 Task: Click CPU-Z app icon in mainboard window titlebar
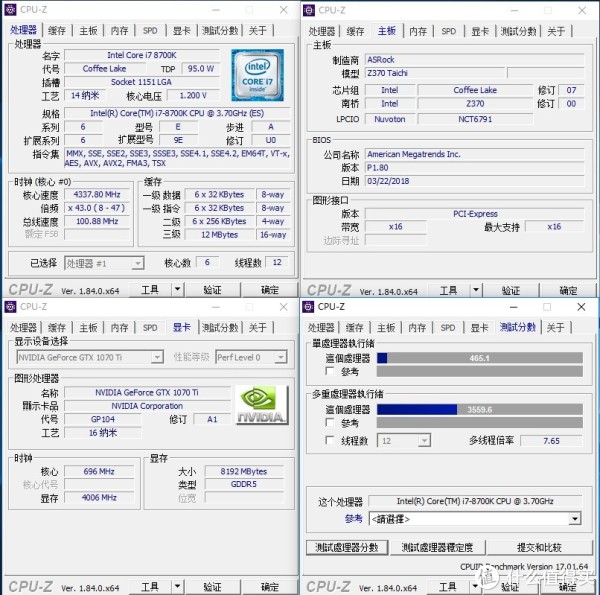pos(309,10)
